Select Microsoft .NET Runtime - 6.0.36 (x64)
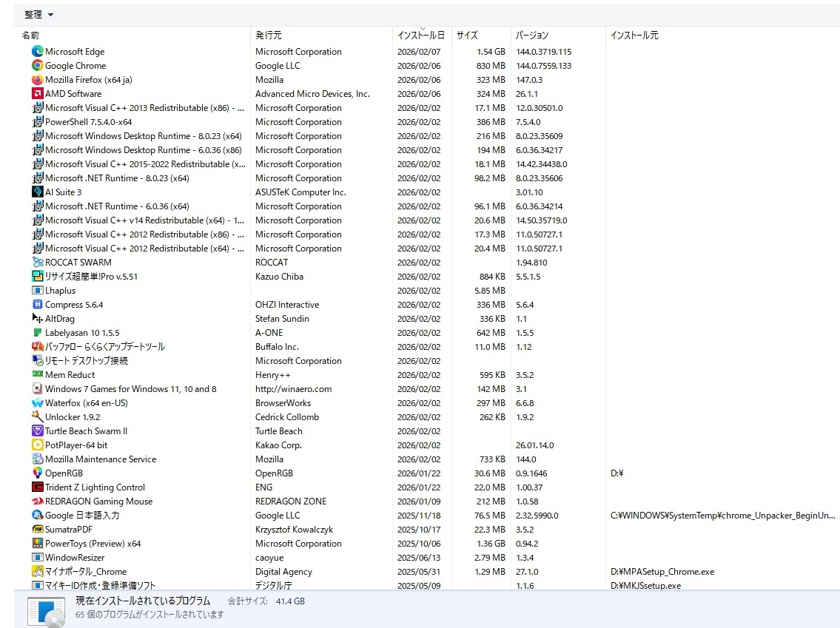This screenshot has height=628, width=840. pyautogui.click(x=117, y=206)
